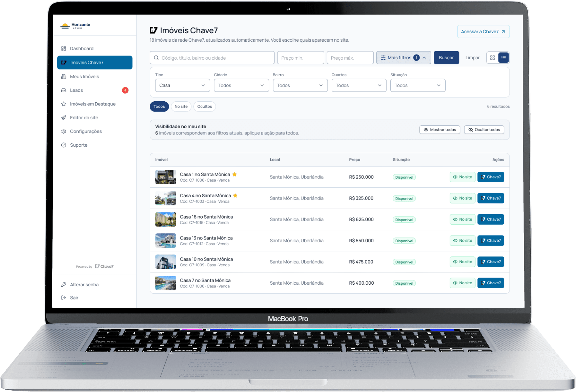
Task: Open the Tipo dropdown showing Casa
Action: coord(183,85)
